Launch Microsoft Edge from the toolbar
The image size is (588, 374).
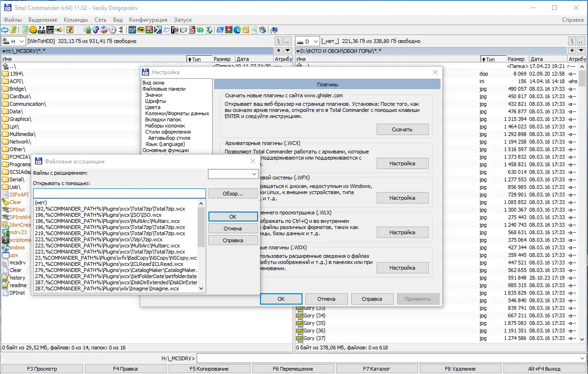(237, 30)
